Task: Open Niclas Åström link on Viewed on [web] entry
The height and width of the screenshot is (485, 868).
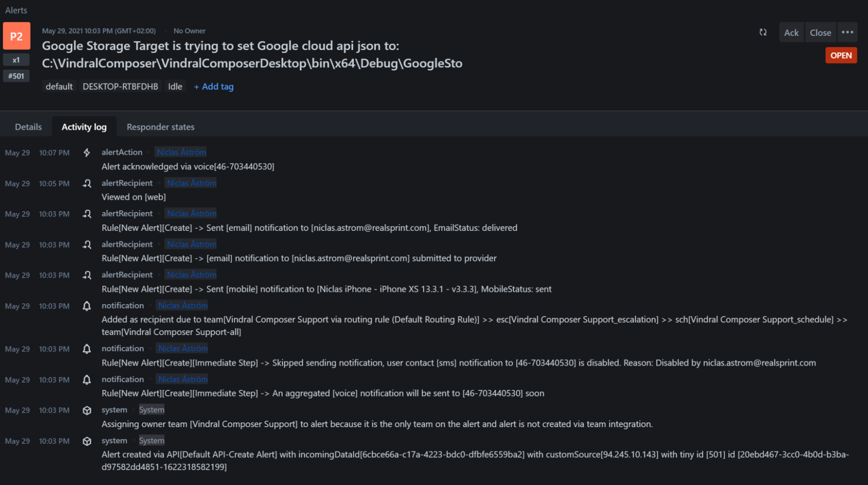Action: click(191, 183)
